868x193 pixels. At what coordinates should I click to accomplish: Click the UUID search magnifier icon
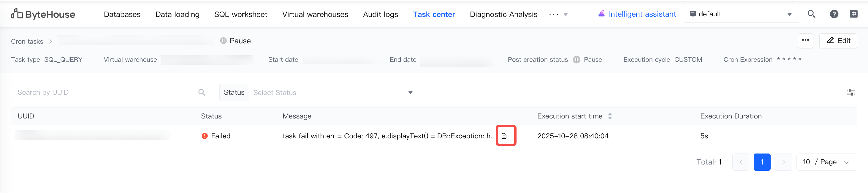click(x=202, y=92)
